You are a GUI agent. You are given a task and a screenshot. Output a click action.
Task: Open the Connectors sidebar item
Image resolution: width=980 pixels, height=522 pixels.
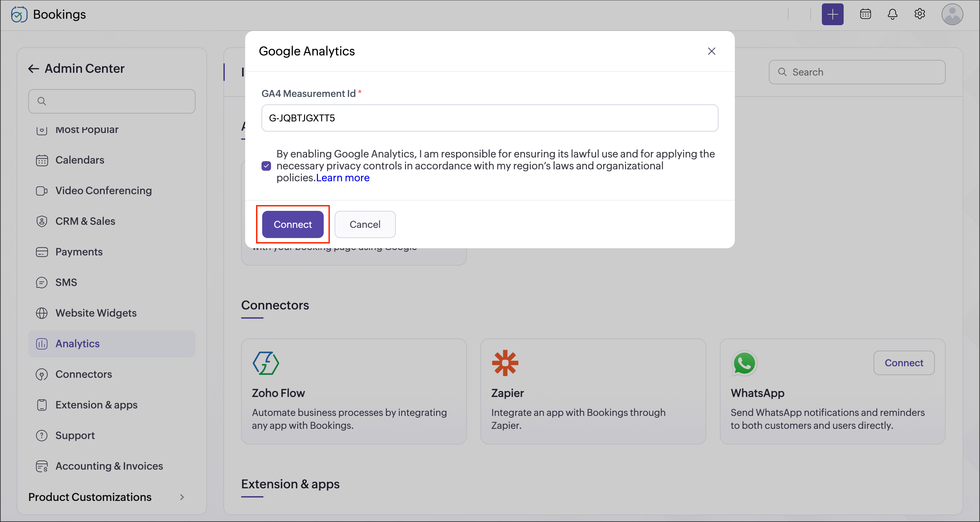(x=83, y=374)
